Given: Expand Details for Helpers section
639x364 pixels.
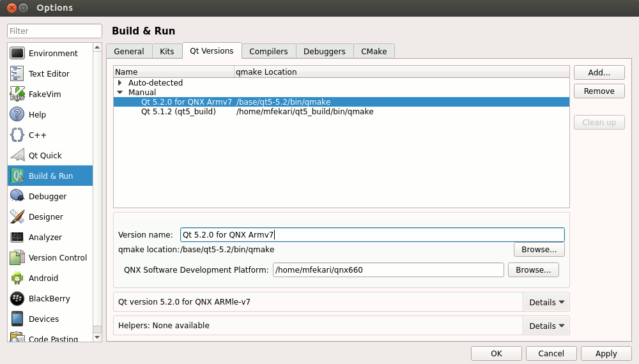Looking at the screenshot, I should pyautogui.click(x=546, y=326).
